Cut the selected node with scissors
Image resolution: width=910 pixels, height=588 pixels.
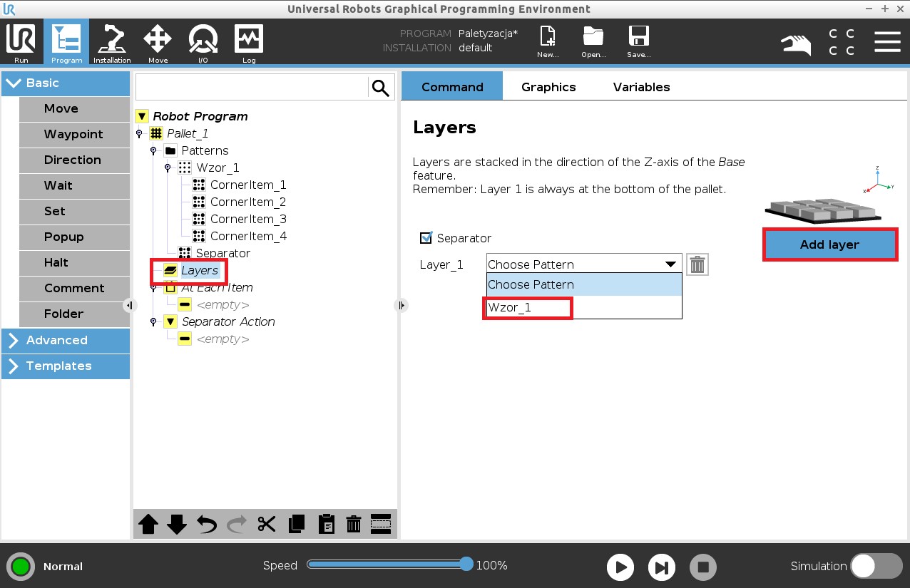(x=267, y=525)
